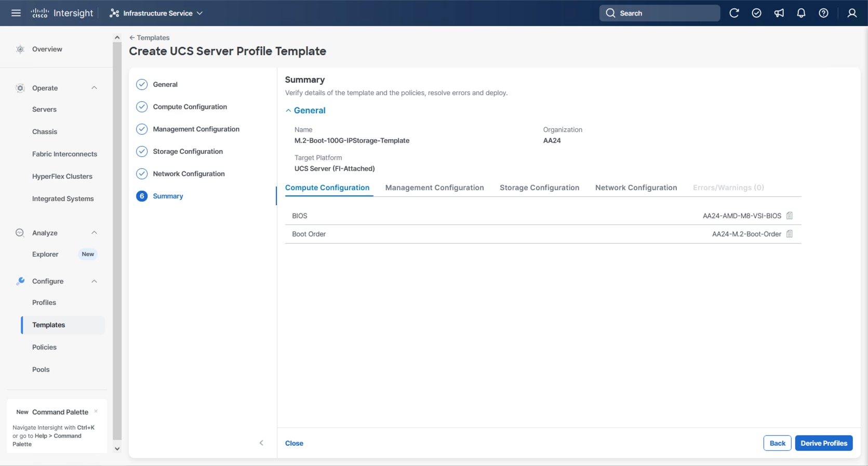Screen dimensions: 868x466
Task: Refresh using the reload icon
Action: (734, 13)
